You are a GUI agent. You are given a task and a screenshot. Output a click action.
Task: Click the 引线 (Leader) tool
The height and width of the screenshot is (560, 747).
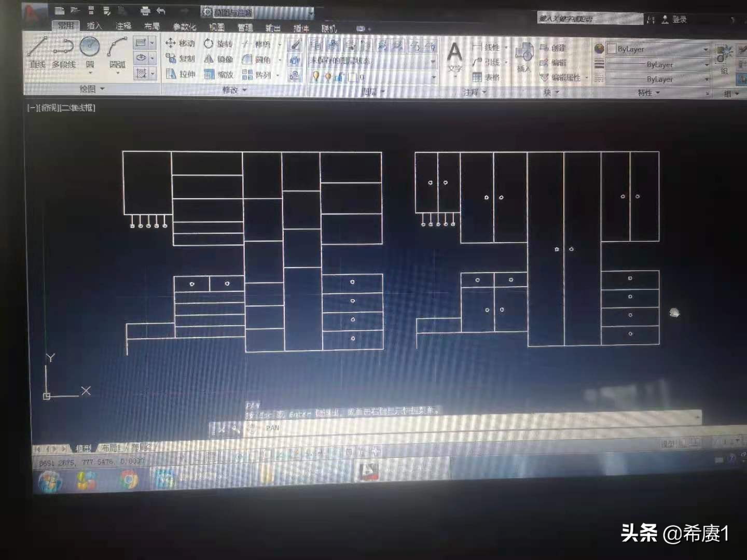(x=487, y=62)
